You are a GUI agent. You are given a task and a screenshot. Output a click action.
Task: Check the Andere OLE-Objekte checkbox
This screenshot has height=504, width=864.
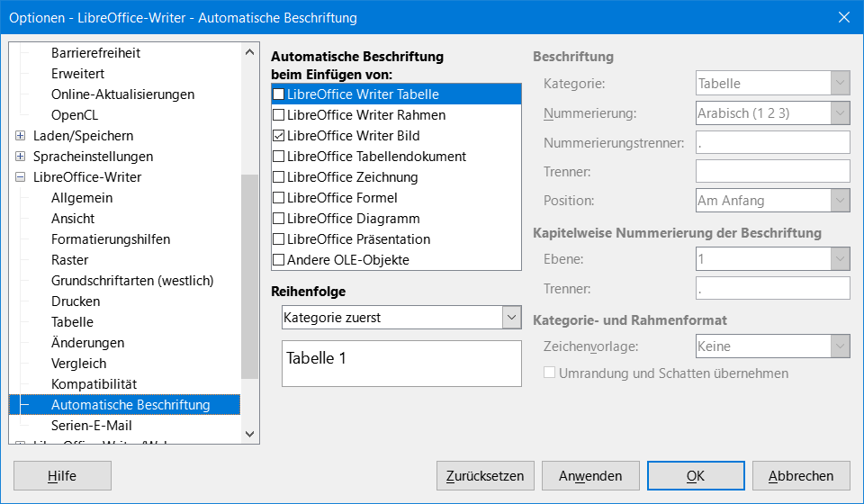(279, 260)
